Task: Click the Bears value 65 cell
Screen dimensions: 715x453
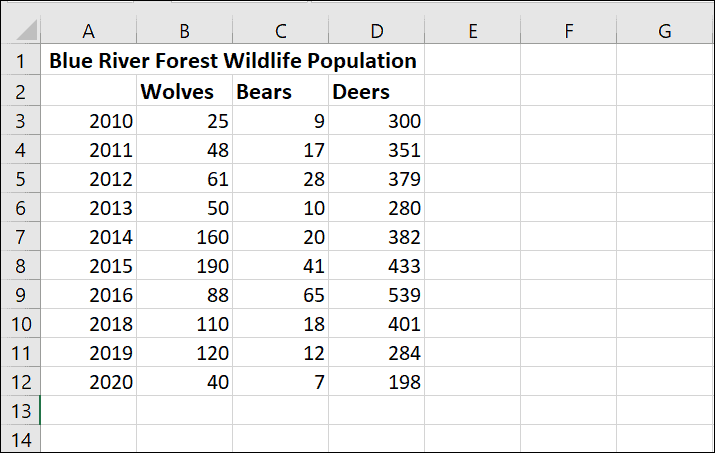Action: click(280, 295)
